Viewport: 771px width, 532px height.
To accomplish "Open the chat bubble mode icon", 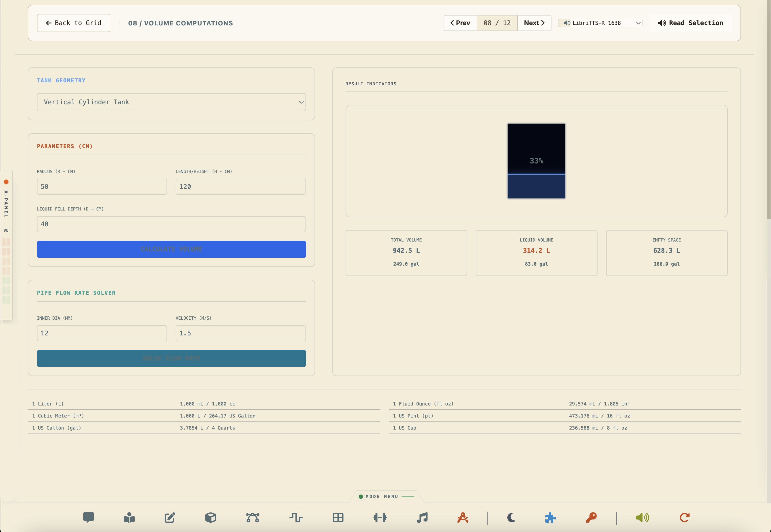I will click(88, 517).
